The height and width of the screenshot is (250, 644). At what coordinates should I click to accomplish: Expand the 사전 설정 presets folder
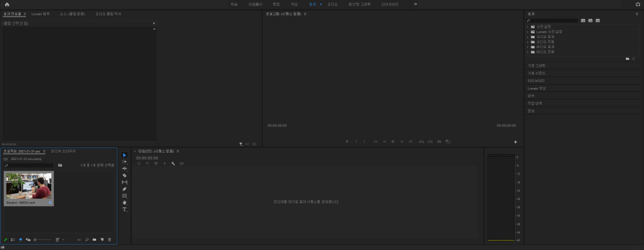[527, 27]
